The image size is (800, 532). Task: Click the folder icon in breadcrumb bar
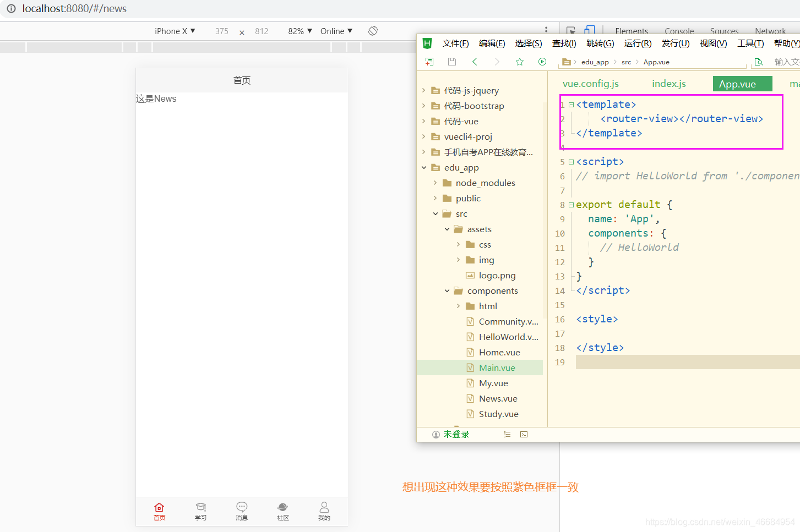click(567, 62)
